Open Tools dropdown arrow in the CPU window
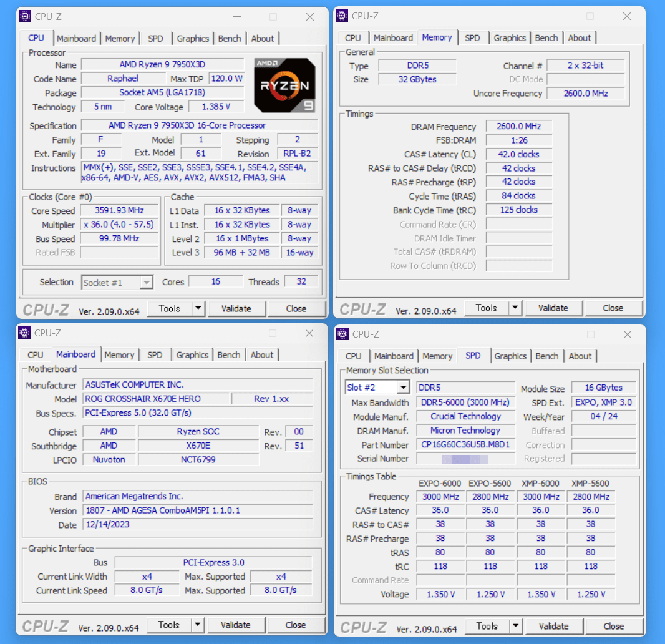This screenshot has height=644, width=665. tap(198, 308)
